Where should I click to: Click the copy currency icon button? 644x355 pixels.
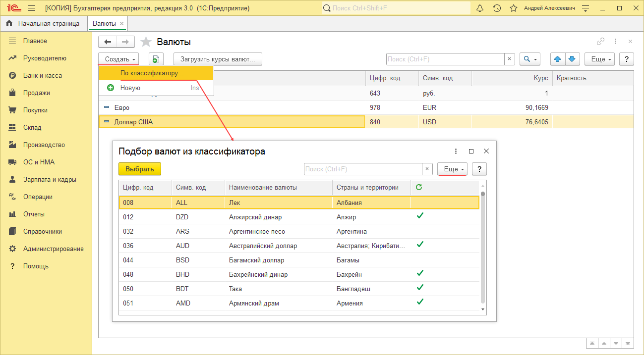156,59
